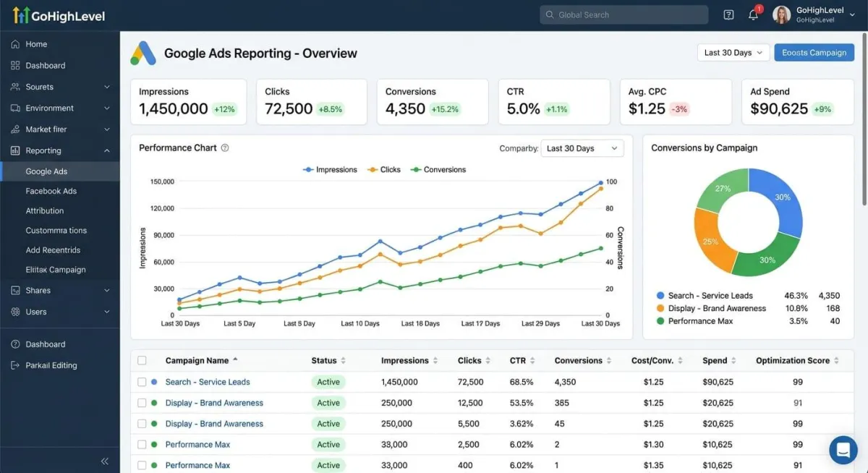Click the Sourets people icon
This screenshot has height=473, width=868.
point(15,87)
